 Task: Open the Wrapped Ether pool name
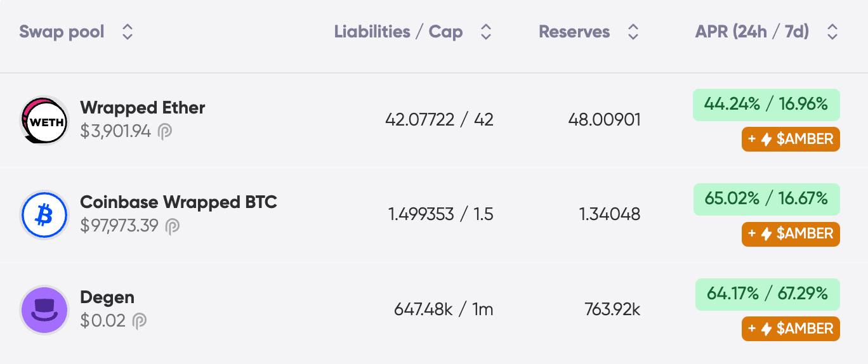coord(143,108)
